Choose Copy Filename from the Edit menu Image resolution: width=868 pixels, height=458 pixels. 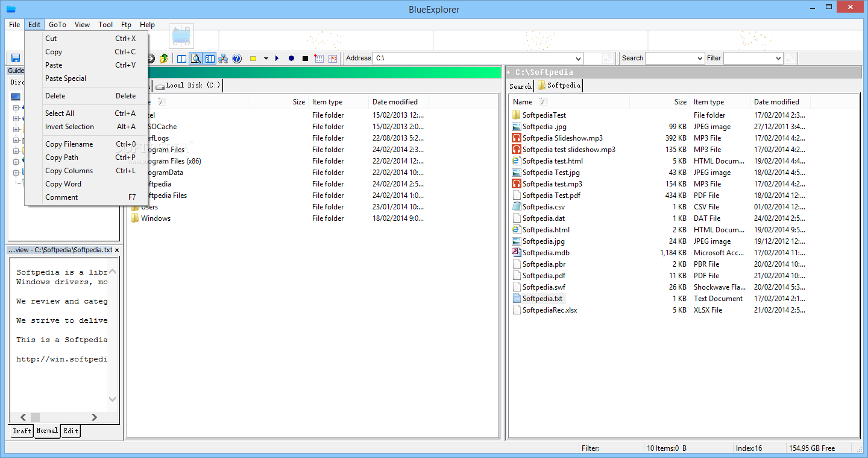86,144
